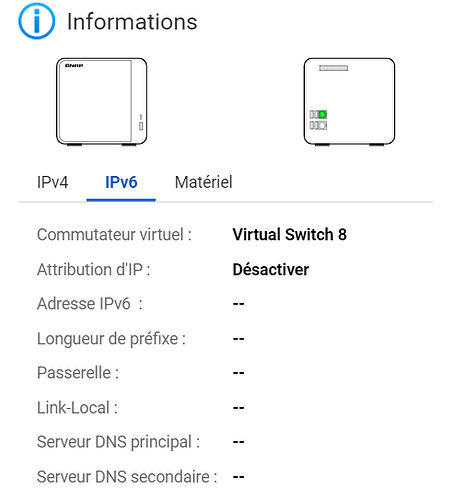This screenshot has height=500, width=453.
Task: Click the Serveur DNS principal label
Action: (x=118, y=442)
